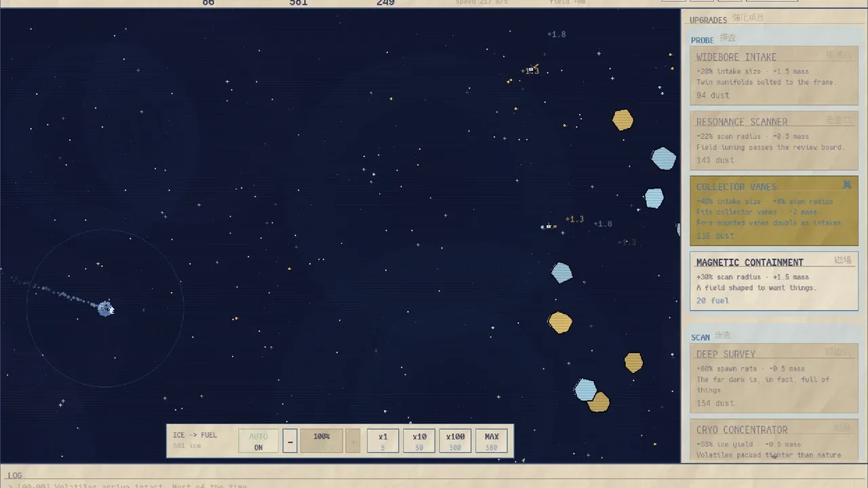Decrease conversion ratio with minus button

click(290, 441)
